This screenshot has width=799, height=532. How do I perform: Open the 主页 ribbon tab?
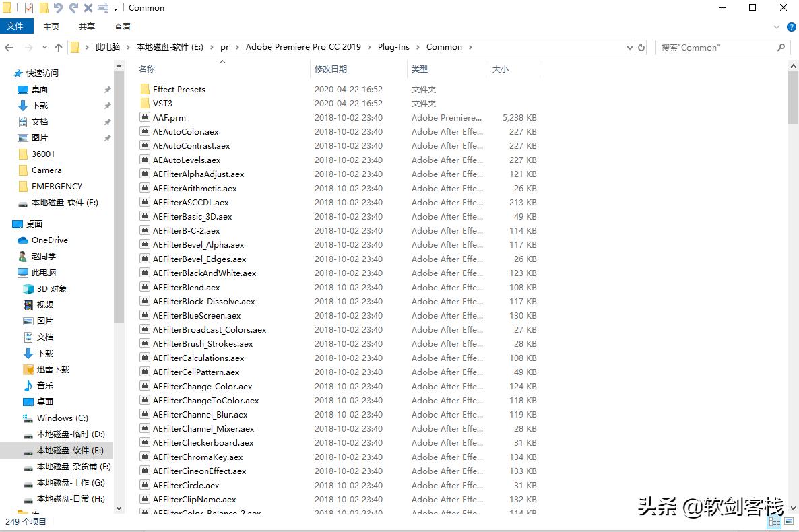tap(51, 26)
